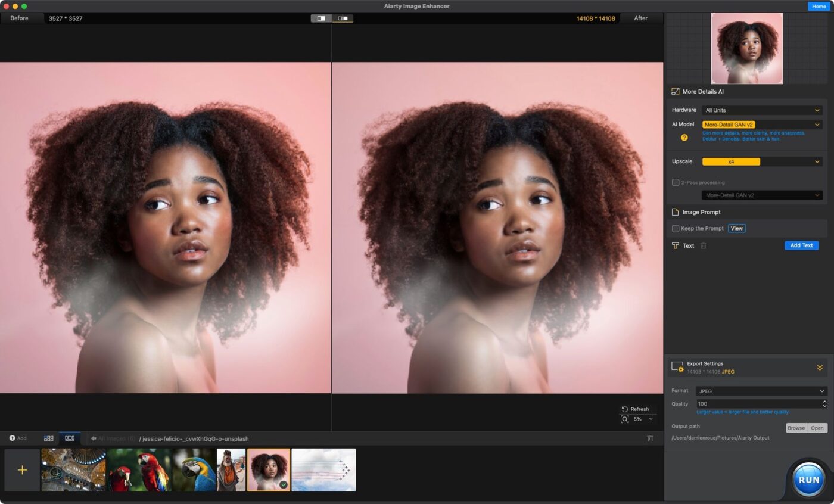Image resolution: width=834 pixels, height=504 pixels.
Task: Click View next to Keep the Prompt
Action: [x=737, y=228]
